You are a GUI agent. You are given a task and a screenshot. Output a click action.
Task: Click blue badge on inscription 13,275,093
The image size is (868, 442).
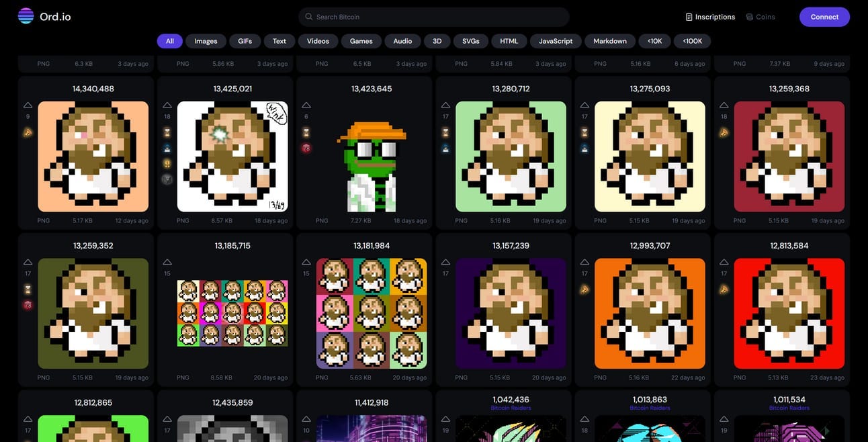[584, 148]
